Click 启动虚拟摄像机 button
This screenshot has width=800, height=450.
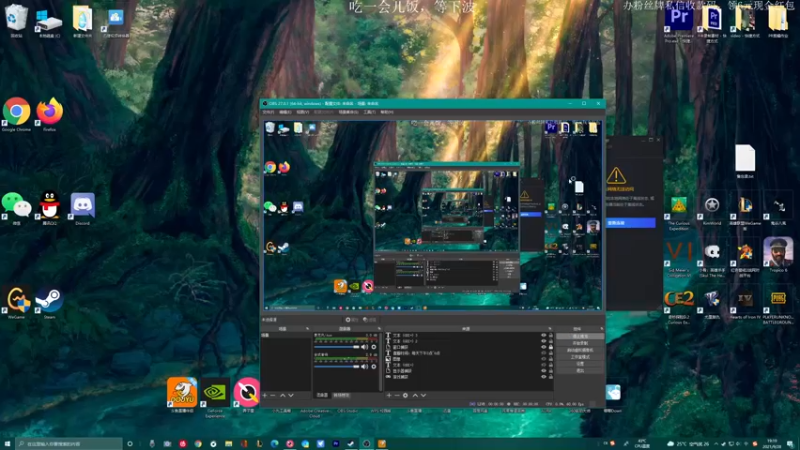pos(580,350)
